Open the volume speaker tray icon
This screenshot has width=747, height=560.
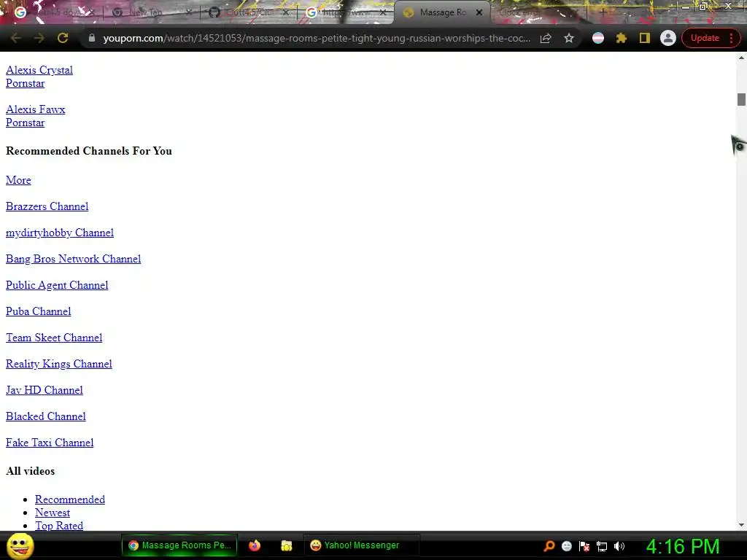[x=619, y=546]
